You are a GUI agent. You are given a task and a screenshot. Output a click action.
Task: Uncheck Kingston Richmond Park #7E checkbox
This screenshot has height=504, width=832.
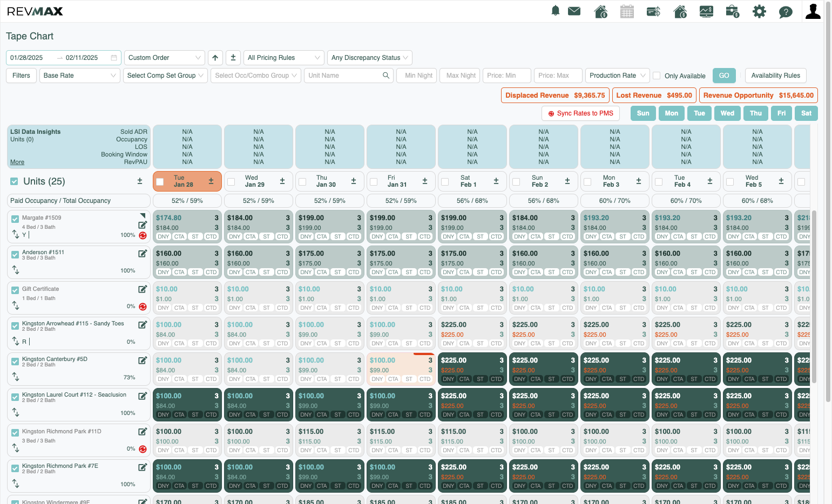(x=15, y=468)
